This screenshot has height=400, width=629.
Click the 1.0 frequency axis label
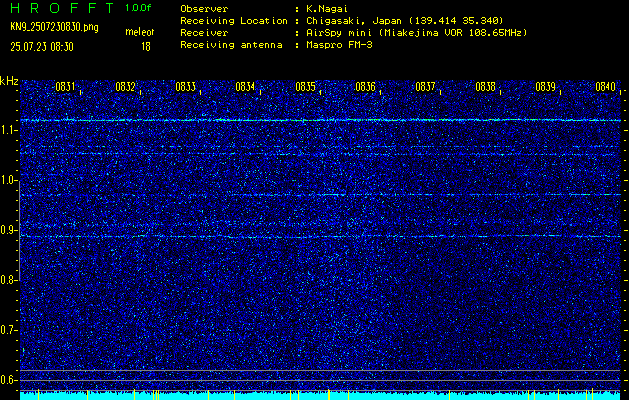coord(9,181)
